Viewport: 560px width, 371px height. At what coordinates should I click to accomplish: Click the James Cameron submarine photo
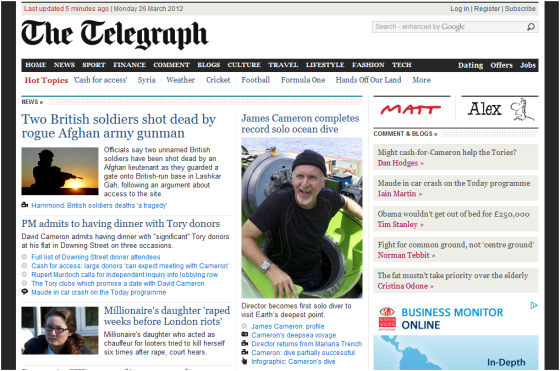pyautogui.click(x=302, y=218)
